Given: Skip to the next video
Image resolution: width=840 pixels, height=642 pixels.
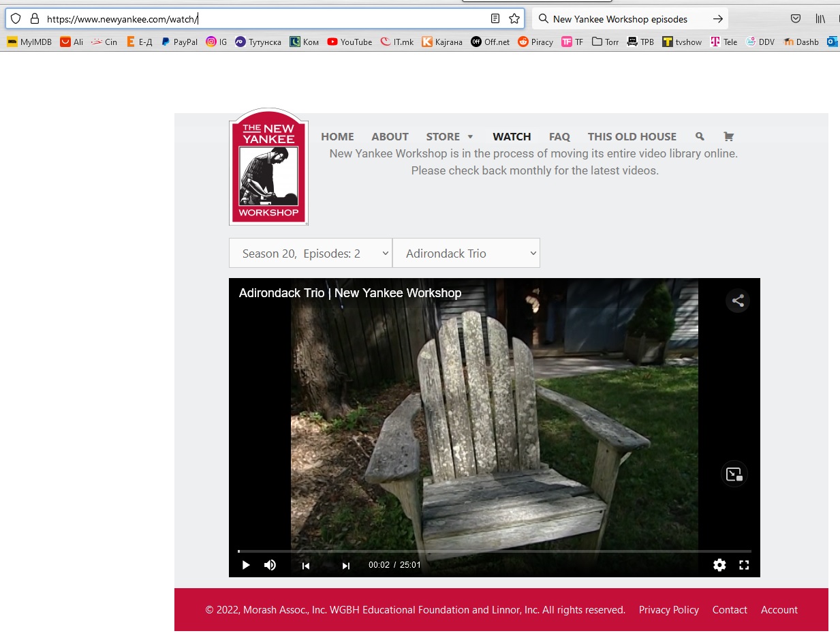Looking at the screenshot, I should (x=345, y=565).
